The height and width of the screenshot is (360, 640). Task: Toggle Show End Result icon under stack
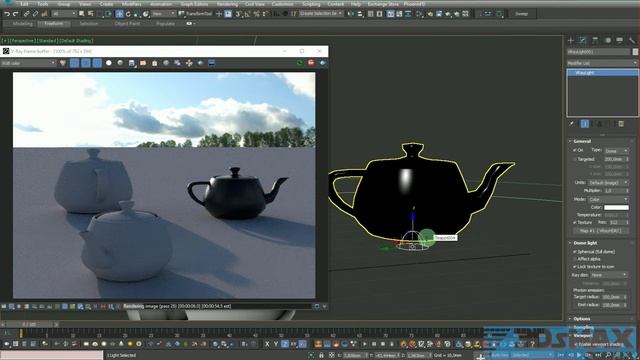click(x=584, y=124)
